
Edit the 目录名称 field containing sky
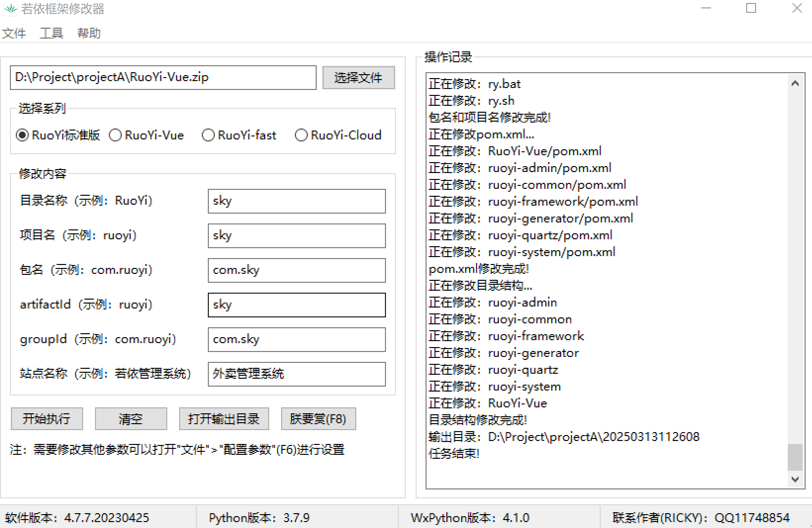(x=296, y=201)
